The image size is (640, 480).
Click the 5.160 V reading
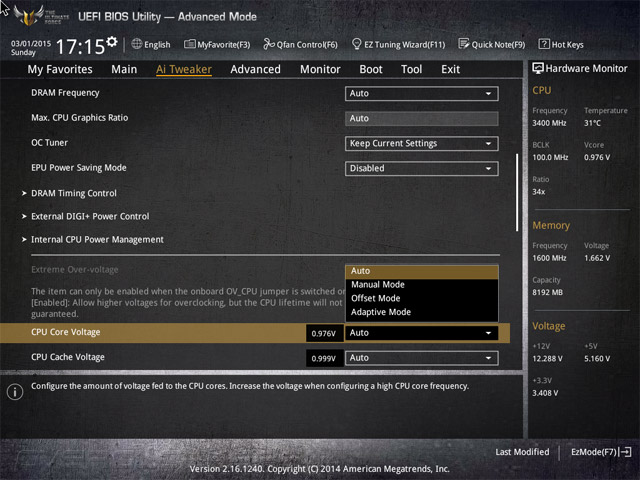[x=597, y=359]
